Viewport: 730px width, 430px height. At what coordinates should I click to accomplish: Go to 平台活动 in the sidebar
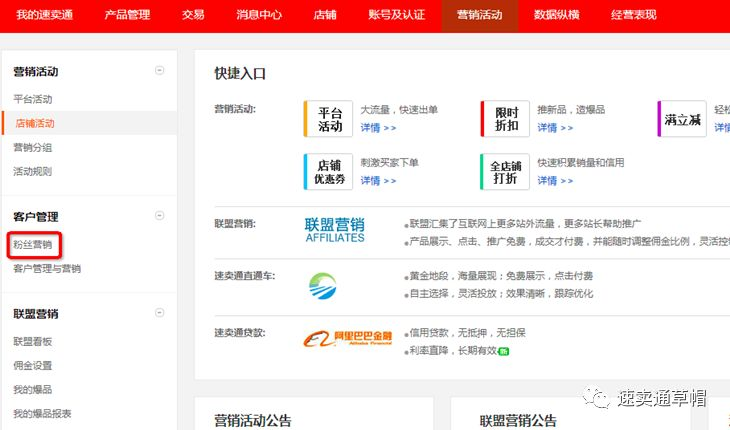[x=33, y=99]
